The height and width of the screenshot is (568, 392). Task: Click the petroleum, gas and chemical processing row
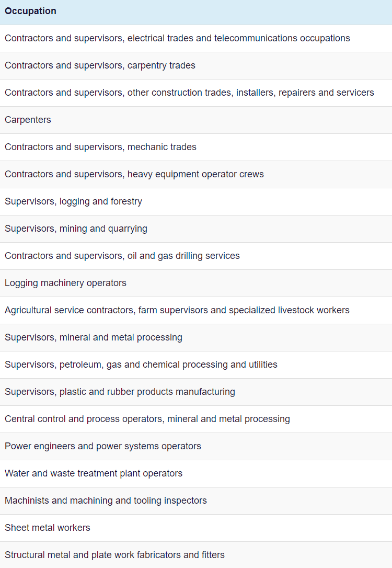coord(196,365)
